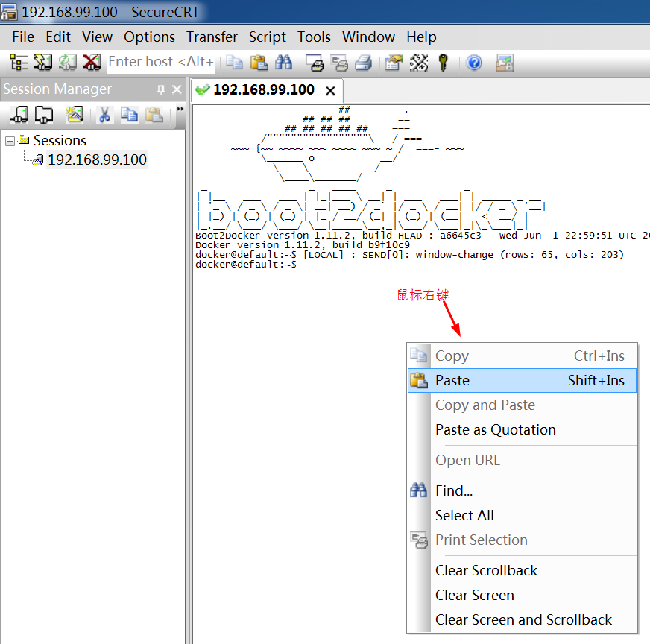
Task: Choose Print Selection in context menu
Action: (x=522, y=540)
